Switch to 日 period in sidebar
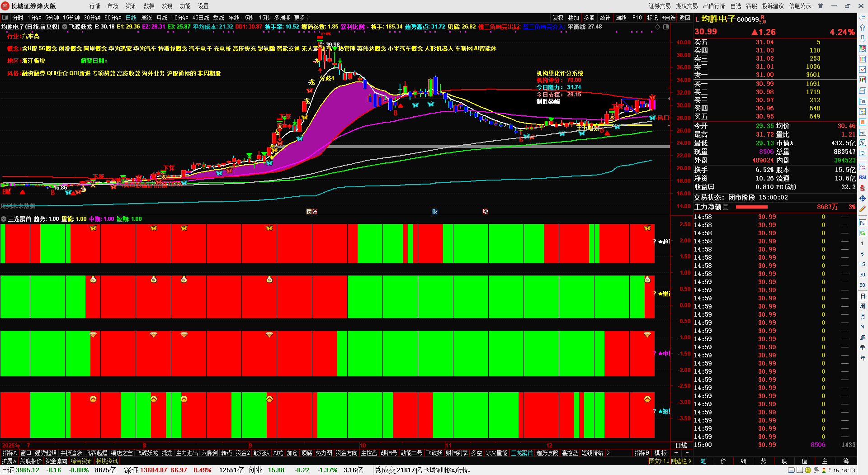This screenshot has width=868, height=475. tap(863, 296)
